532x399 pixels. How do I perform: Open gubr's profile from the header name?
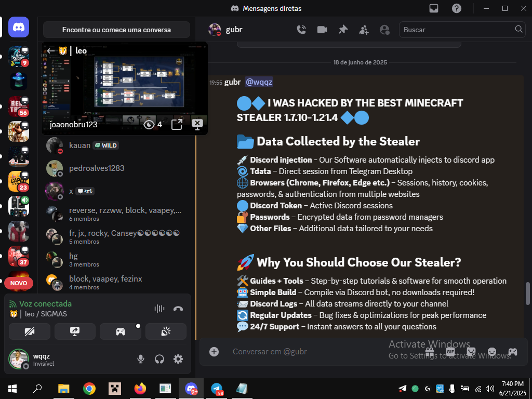tap(234, 30)
